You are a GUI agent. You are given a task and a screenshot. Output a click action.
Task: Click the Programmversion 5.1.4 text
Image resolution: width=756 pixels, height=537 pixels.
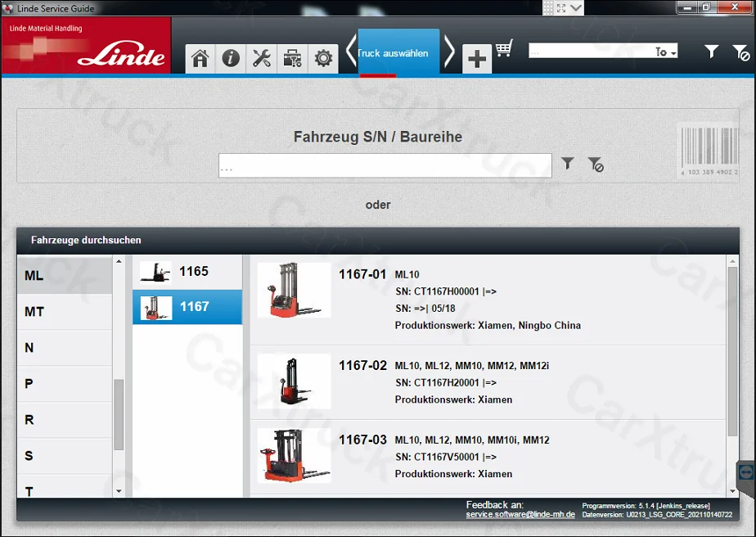(x=646, y=506)
